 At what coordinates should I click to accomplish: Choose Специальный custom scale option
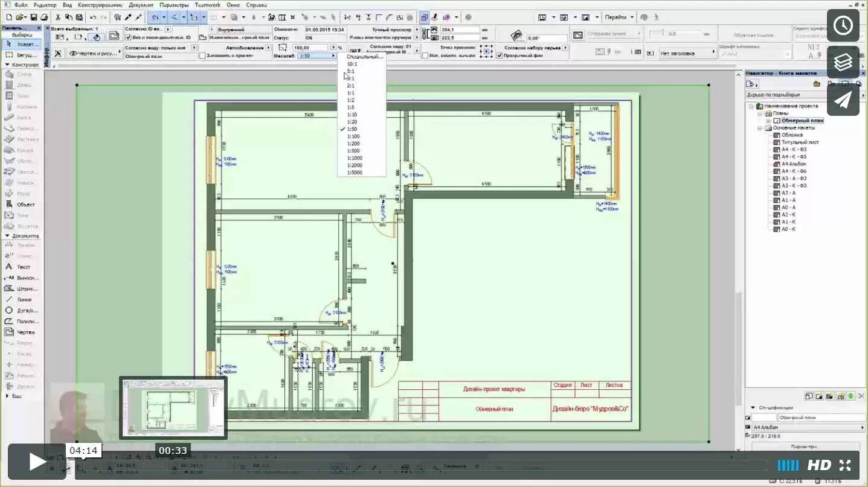click(364, 57)
